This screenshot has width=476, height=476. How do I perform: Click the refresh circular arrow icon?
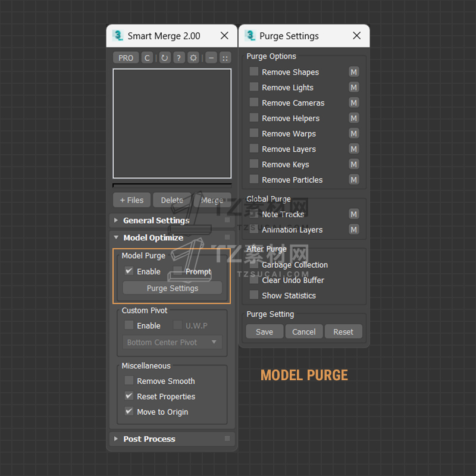coord(164,58)
